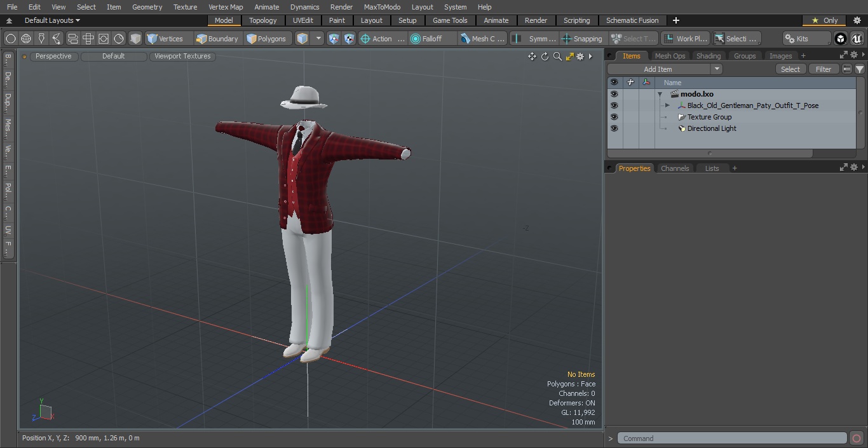
Task: Choose the Pen tool icon
Action: 41,39
